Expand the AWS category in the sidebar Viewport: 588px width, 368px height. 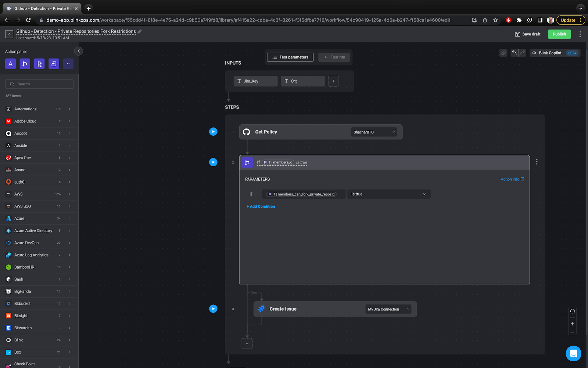click(x=69, y=194)
